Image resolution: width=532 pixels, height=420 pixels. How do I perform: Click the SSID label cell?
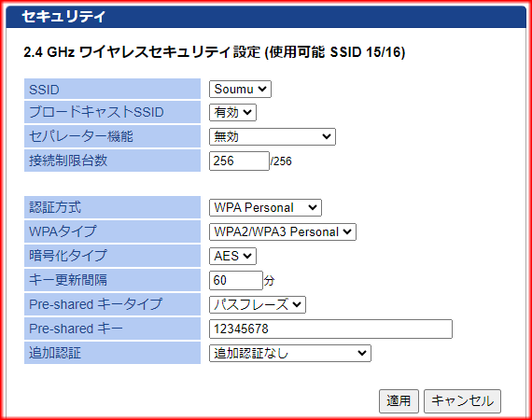[112, 90]
